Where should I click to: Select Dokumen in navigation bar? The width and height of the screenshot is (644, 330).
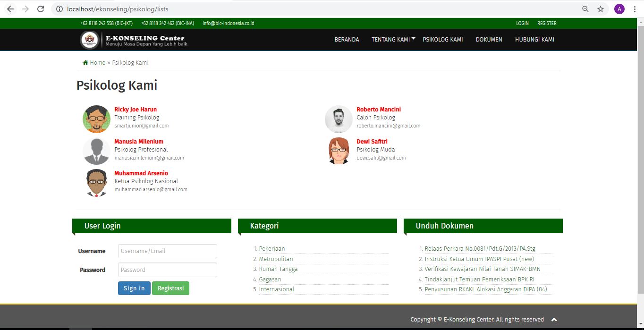click(x=489, y=40)
